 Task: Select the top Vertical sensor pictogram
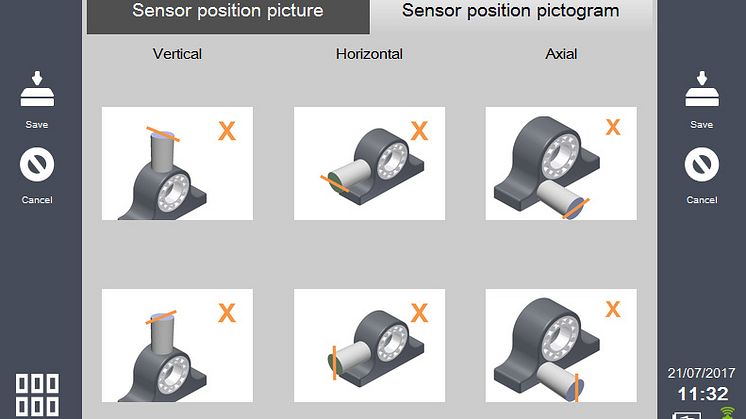click(177, 164)
